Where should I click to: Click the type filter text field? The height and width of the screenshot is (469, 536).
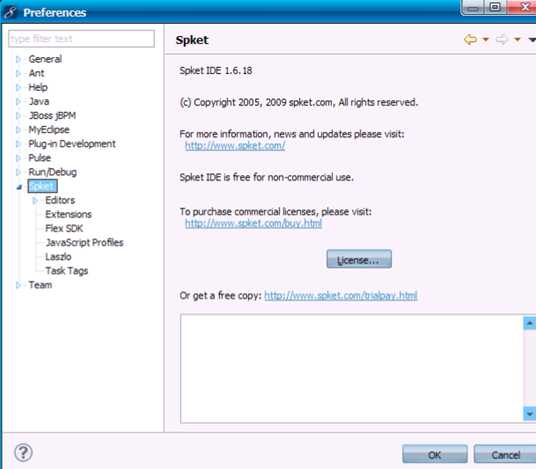tap(81, 39)
